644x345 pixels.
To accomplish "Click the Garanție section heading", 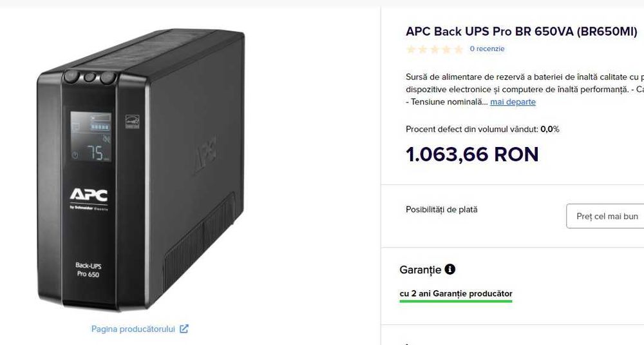I will (420, 270).
